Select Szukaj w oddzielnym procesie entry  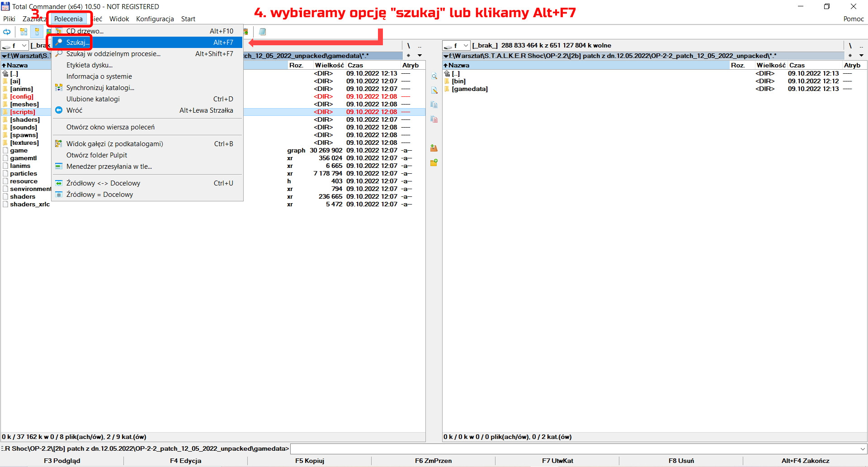147,54
